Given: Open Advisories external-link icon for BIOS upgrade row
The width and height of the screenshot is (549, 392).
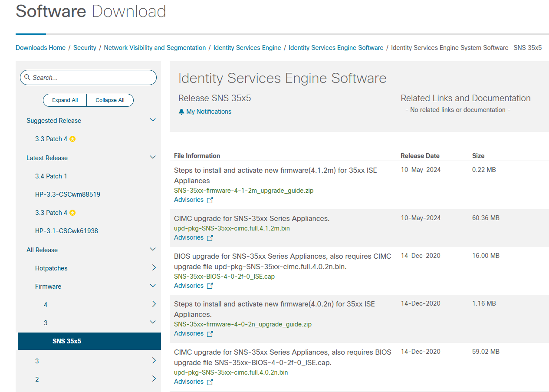Looking at the screenshot, I should [x=210, y=286].
